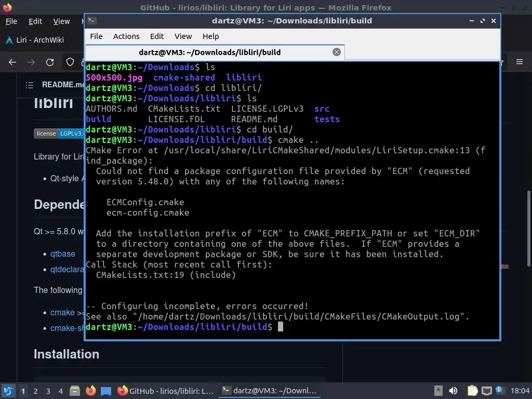Click 'ECMConfig.cmake' line in terminal

coord(145,202)
